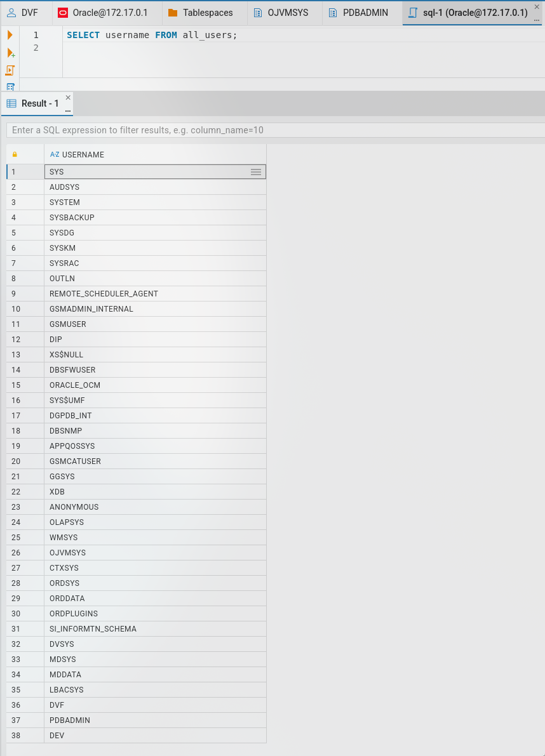Click the A-Z icon beside the USERNAME header
Viewport: 545px width, 756px height.
(x=55, y=154)
